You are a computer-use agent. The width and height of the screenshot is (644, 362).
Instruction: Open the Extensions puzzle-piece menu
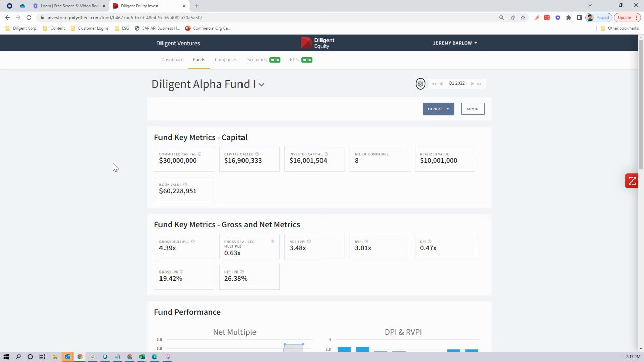pos(569,18)
